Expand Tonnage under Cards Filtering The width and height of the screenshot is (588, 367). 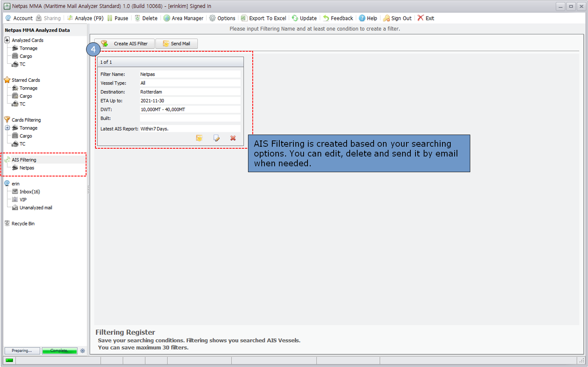point(7,128)
